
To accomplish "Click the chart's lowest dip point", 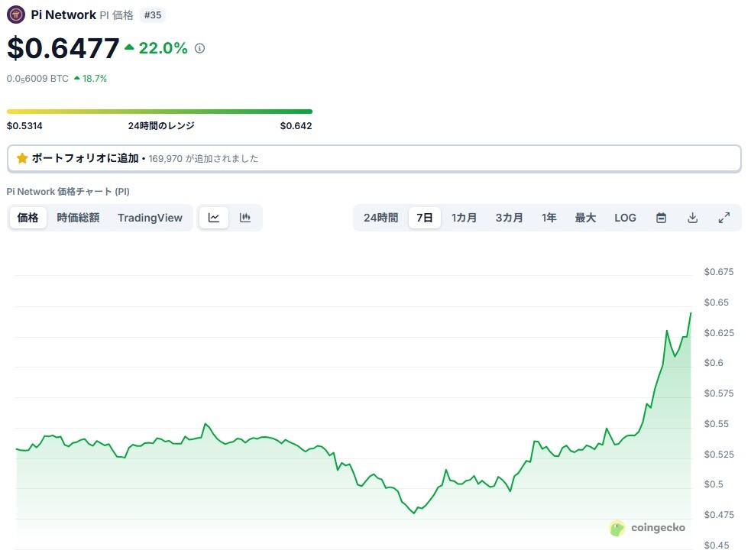I will pos(414,513).
